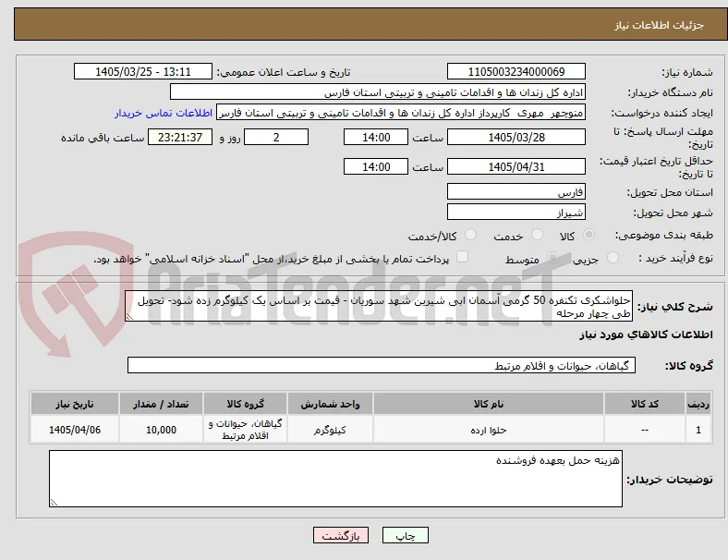Click the row number cell 1
The width and height of the screenshot is (728, 560).
pos(698,430)
